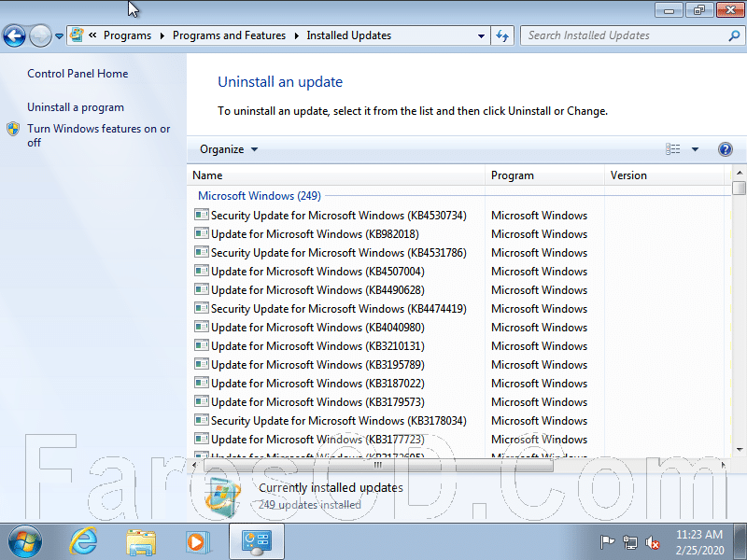Click the vertical scrollbar down arrow
Viewport: 747px width, 560px height.
740,449
